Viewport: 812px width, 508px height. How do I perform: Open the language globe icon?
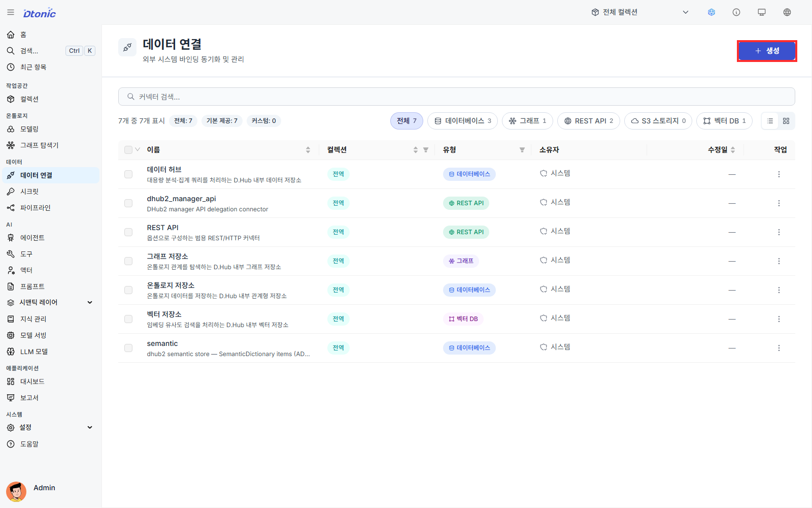pyautogui.click(x=787, y=12)
